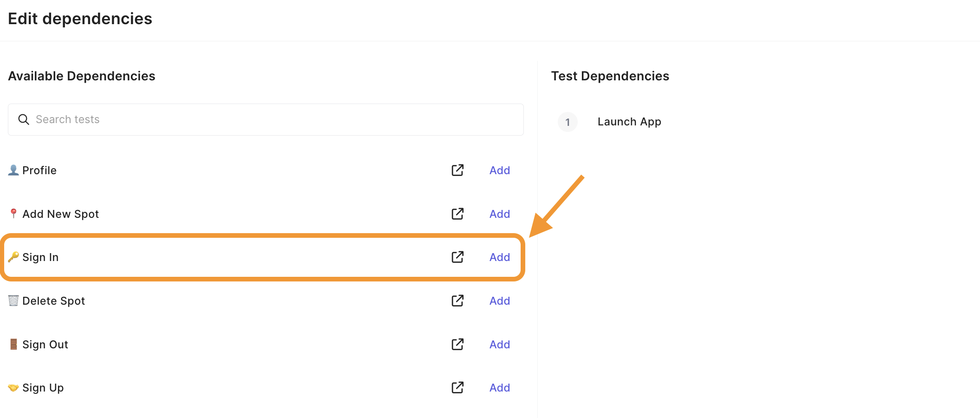Screen dimensions: 980x418
Task: Open Delete Spot external link icon
Action: (x=458, y=300)
